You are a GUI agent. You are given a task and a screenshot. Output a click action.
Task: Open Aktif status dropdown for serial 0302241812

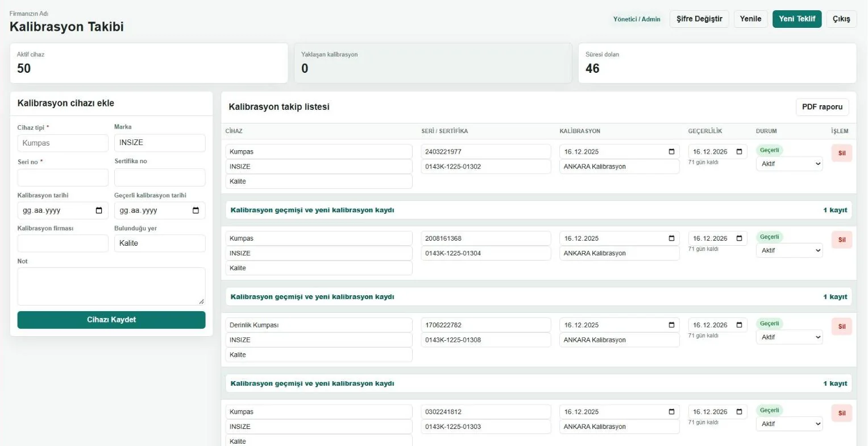[789, 424]
